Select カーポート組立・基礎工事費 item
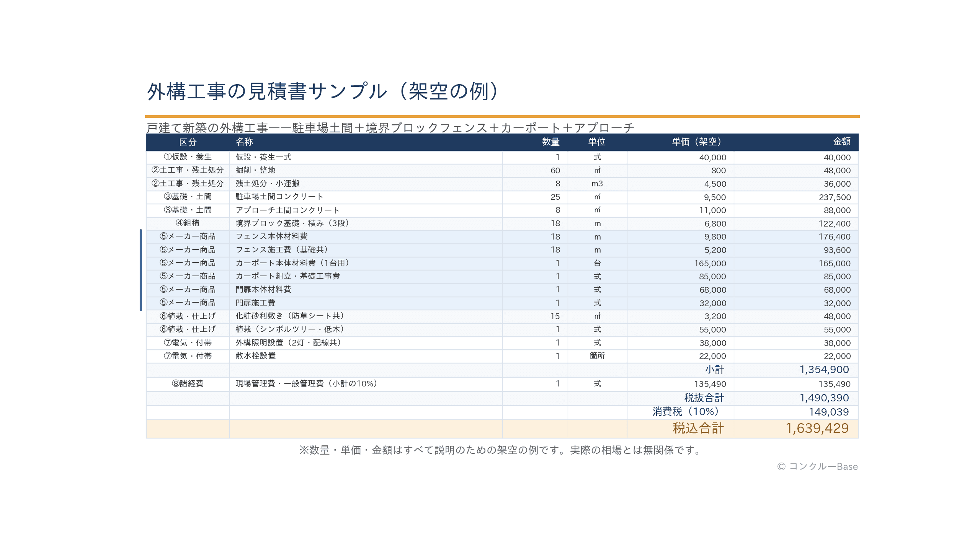980x551 pixels. click(x=366, y=276)
